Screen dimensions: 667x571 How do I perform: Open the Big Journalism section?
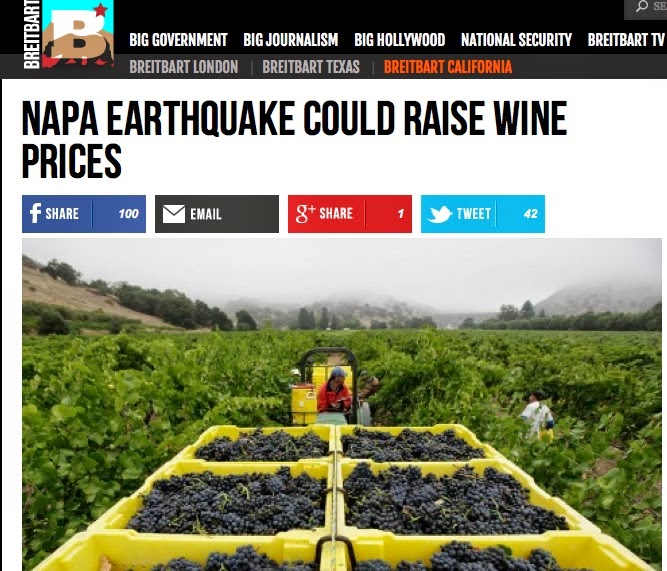pyautogui.click(x=291, y=40)
